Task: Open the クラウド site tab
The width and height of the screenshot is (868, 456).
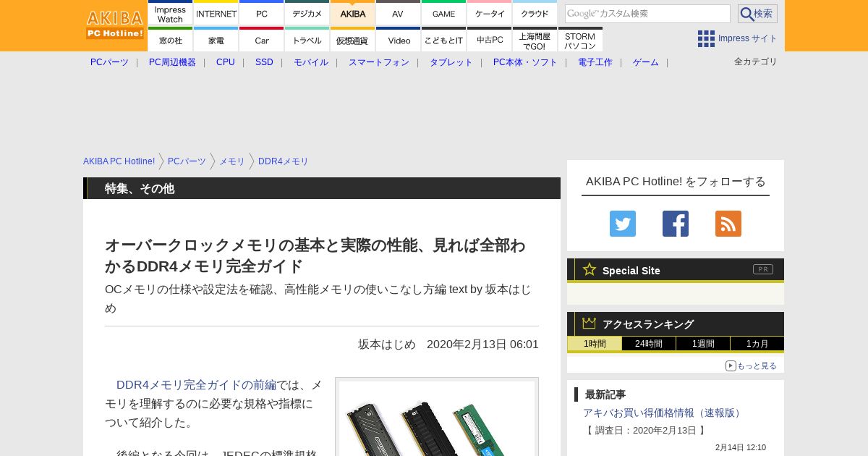Action: pos(535,12)
